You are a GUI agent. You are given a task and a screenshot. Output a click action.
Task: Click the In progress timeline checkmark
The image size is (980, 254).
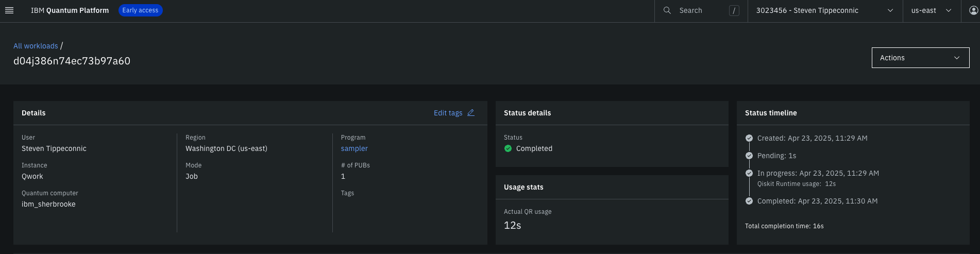749,173
